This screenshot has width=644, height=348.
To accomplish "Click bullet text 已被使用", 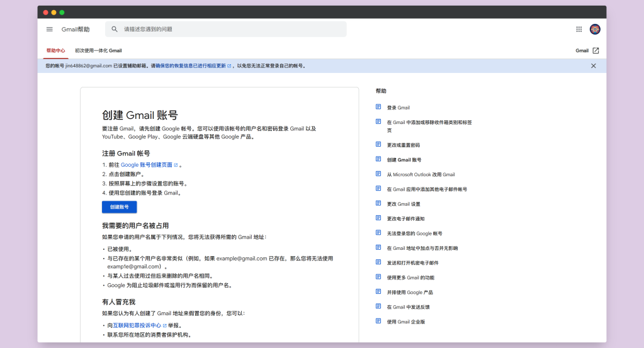I will [120, 249].
